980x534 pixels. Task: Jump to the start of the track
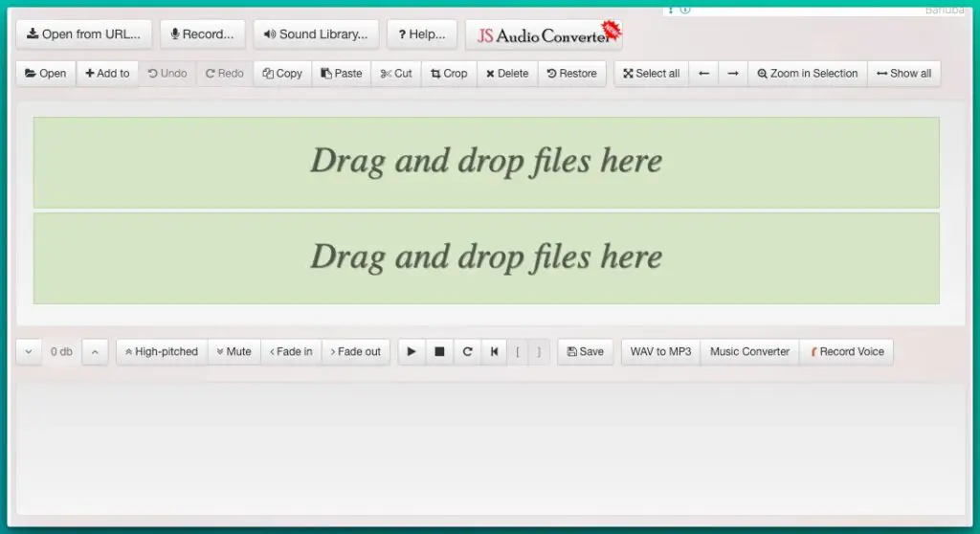coord(494,351)
